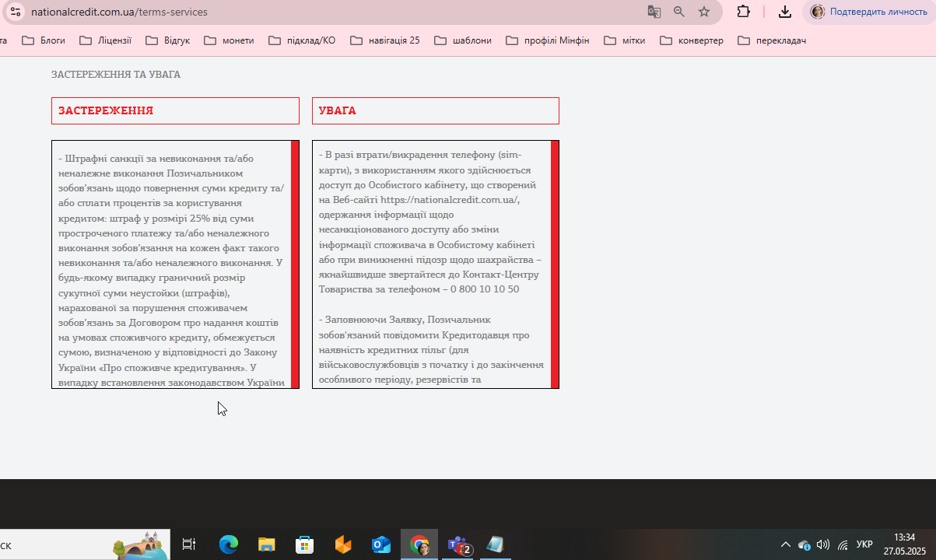The height and width of the screenshot is (560, 936).
Task: Open the монети bookmarks folder
Action: click(229, 40)
